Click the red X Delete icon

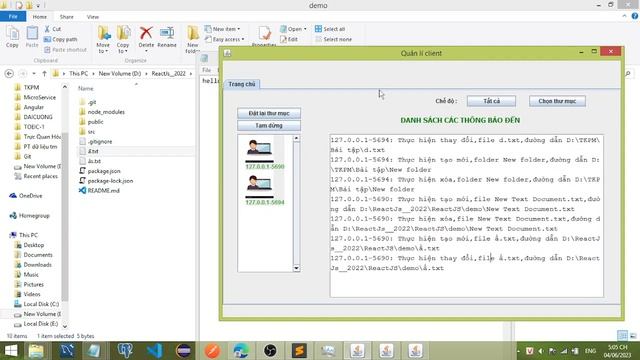pos(146,33)
